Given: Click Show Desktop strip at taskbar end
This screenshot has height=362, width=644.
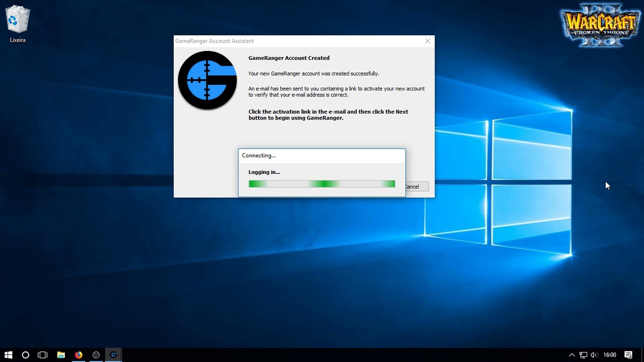Looking at the screenshot, I should [x=642, y=355].
